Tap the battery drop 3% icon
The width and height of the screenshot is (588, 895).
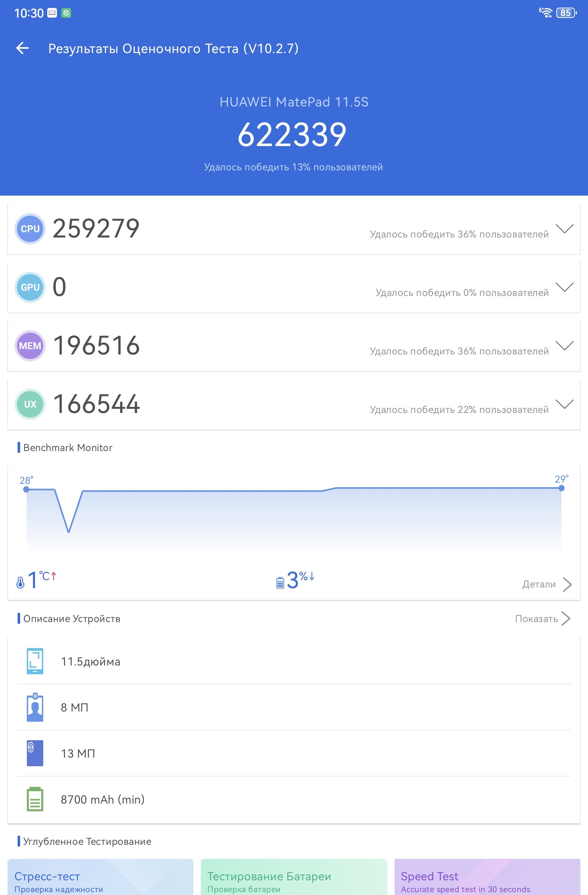[280, 582]
